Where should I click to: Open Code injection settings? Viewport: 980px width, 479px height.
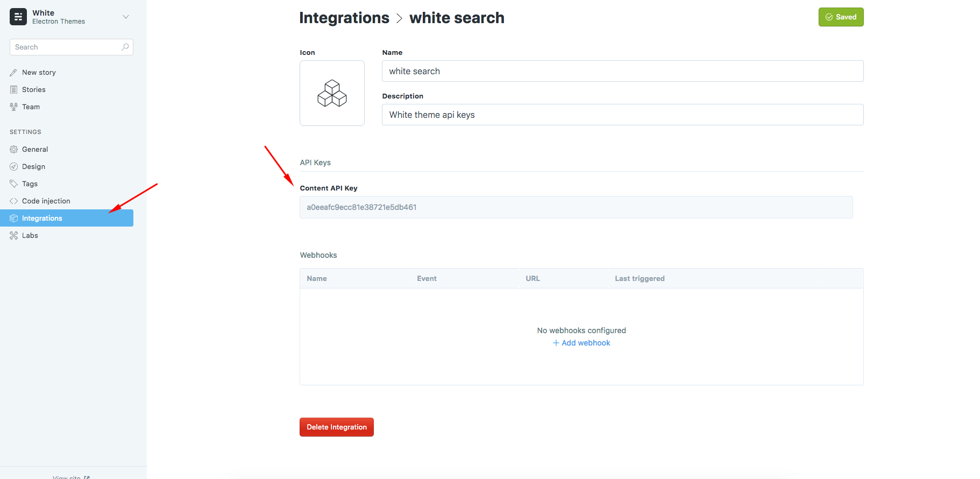click(x=46, y=201)
